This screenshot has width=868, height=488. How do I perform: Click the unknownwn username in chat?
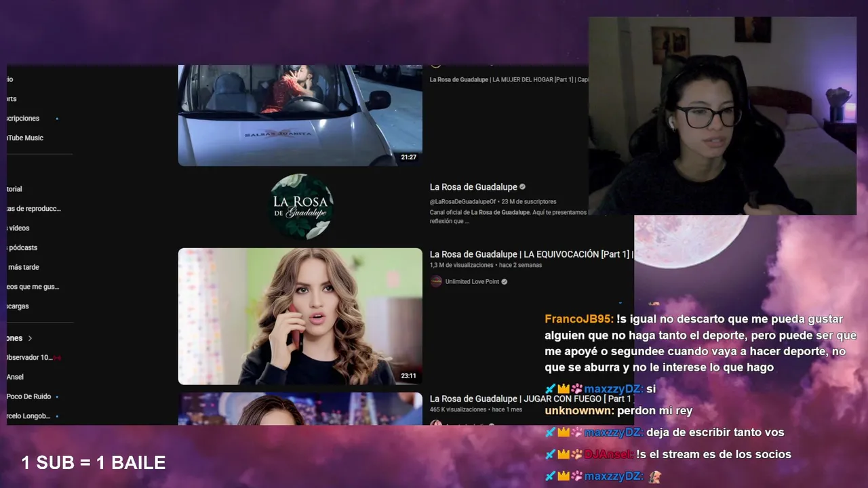[579, 411]
